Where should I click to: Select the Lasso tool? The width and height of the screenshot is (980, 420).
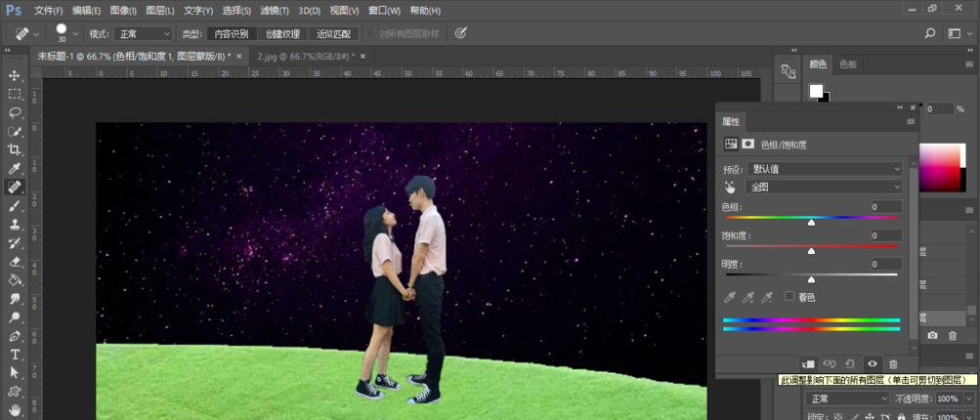(15, 112)
